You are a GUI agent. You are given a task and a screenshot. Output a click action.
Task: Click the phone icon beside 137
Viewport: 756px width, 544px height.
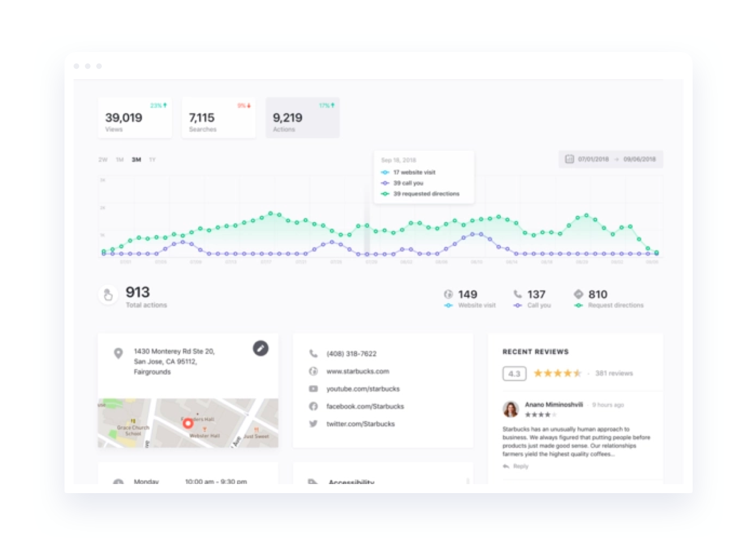(x=517, y=294)
